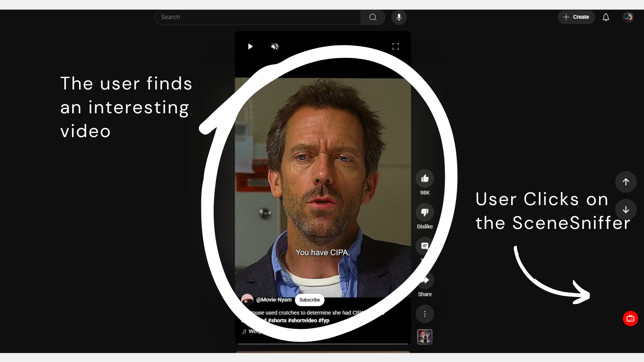Open the Movie-Nyam channel avatar
644x362 pixels.
pyautogui.click(x=247, y=300)
